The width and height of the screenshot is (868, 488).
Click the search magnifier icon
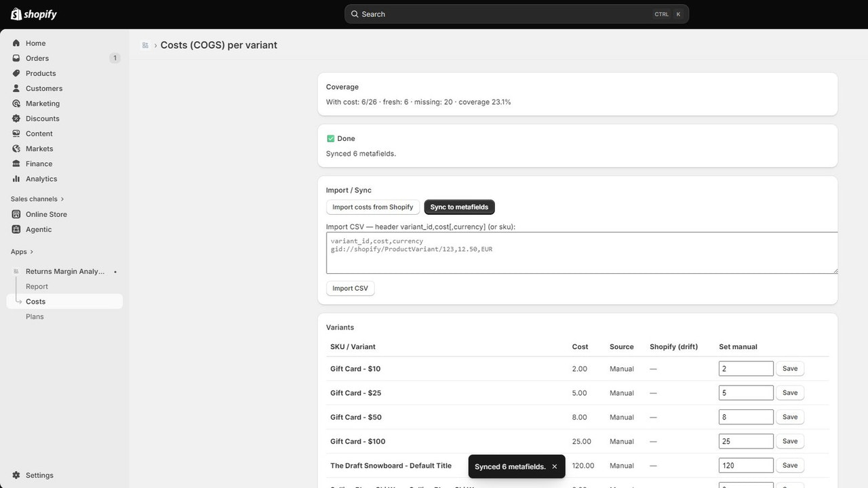355,14
